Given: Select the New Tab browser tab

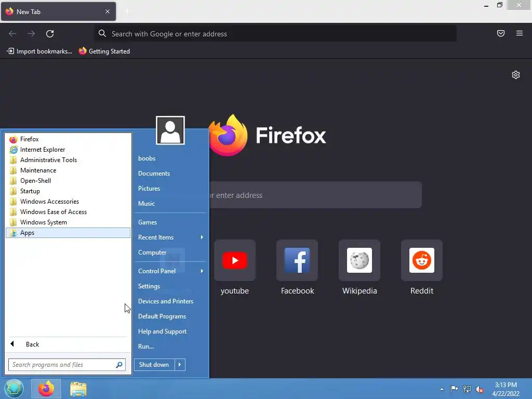Looking at the screenshot, I should [x=58, y=11].
